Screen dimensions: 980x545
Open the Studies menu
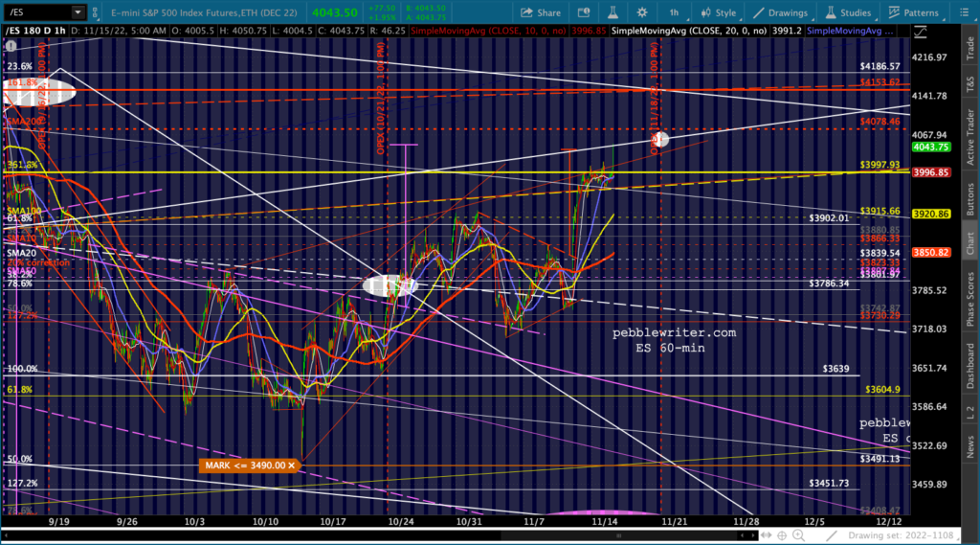(848, 12)
